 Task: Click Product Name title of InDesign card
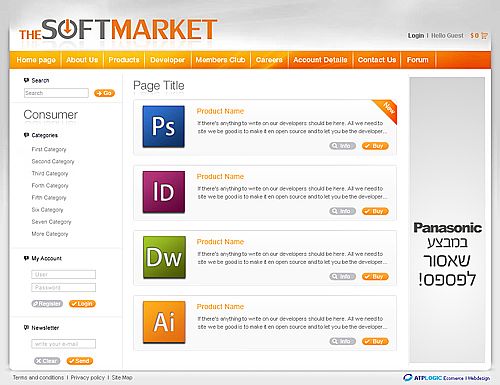(220, 176)
